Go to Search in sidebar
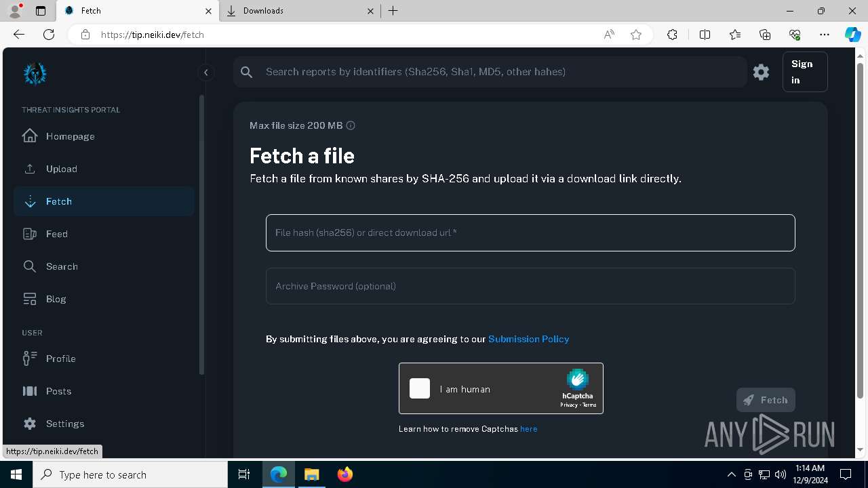 coord(104,266)
